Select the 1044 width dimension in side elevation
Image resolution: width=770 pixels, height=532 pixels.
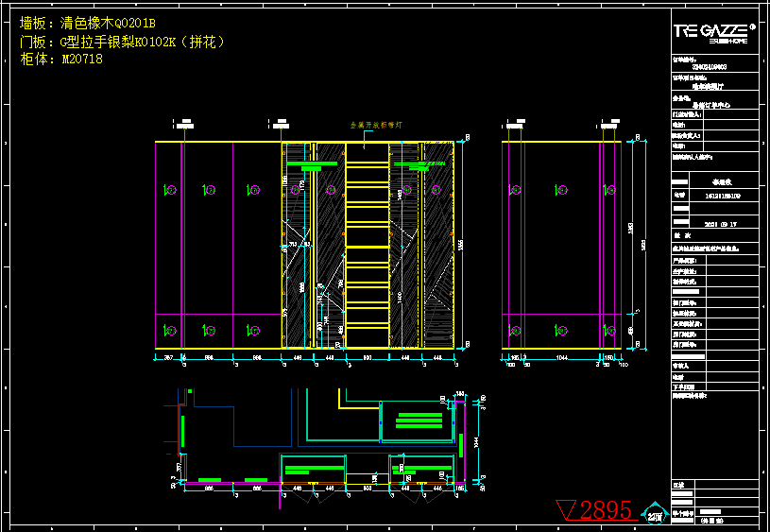coord(562,359)
